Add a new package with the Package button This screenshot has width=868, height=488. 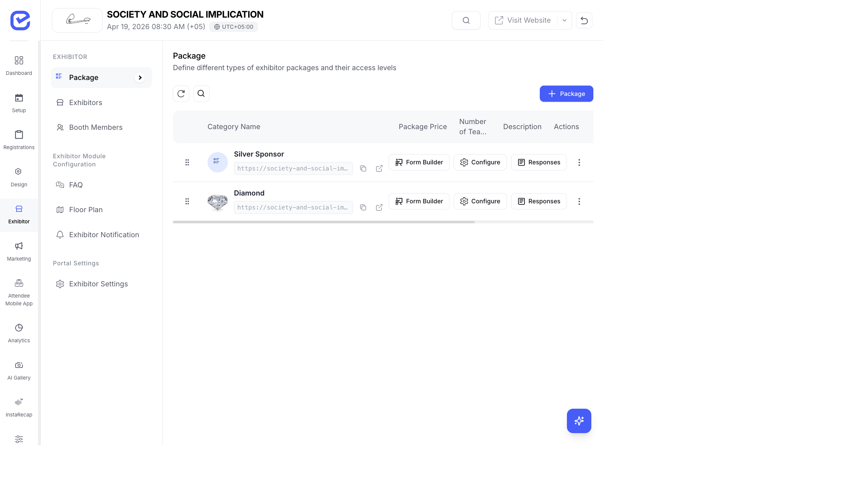click(x=566, y=94)
